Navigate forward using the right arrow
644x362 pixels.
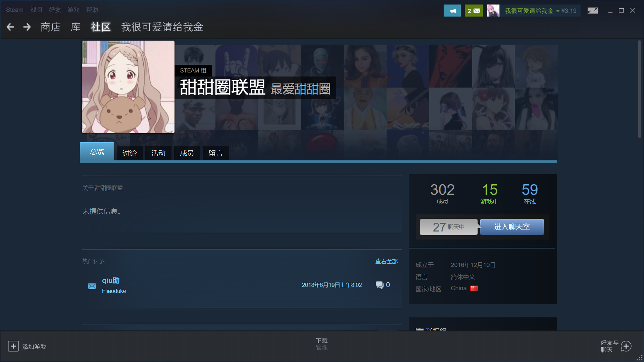click(27, 27)
